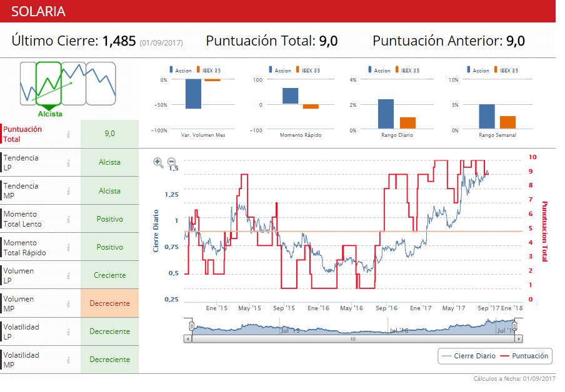This screenshot has width=565, height=392.
Task: Click the Momento Total Lento row label
Action: (22, 219)
